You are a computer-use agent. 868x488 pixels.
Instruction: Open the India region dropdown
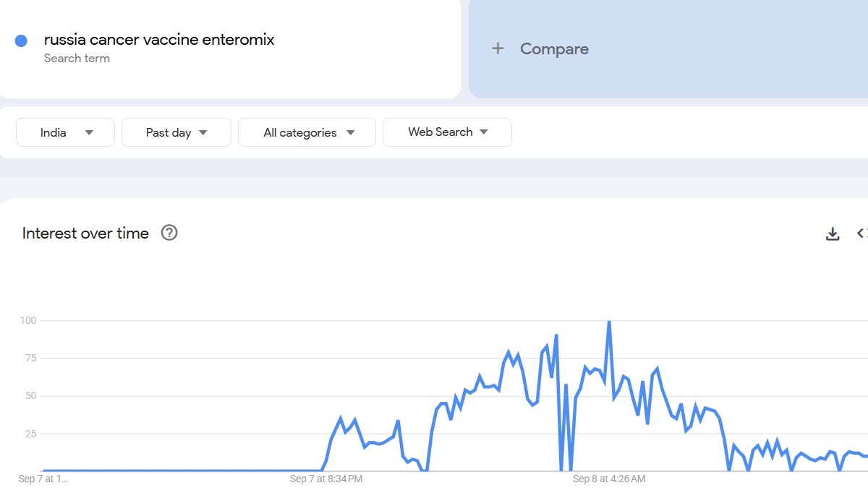pyautogui.click(x=66, y=132)
